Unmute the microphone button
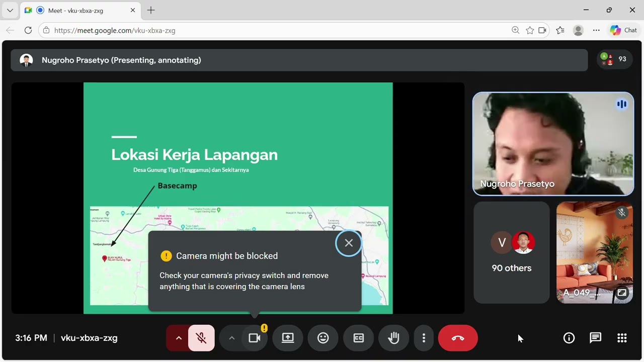Viewport: 644px width, 362px height. click(201, 338)
